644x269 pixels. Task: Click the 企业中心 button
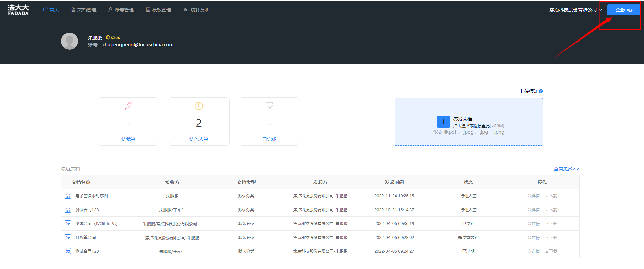(624, 10)
